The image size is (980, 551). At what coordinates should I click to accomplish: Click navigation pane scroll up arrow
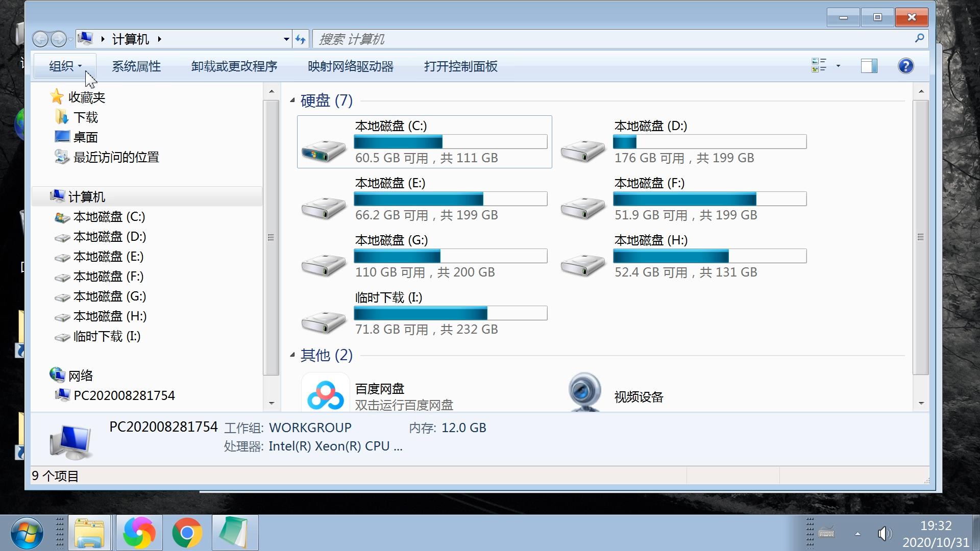[x=271, y=92]
